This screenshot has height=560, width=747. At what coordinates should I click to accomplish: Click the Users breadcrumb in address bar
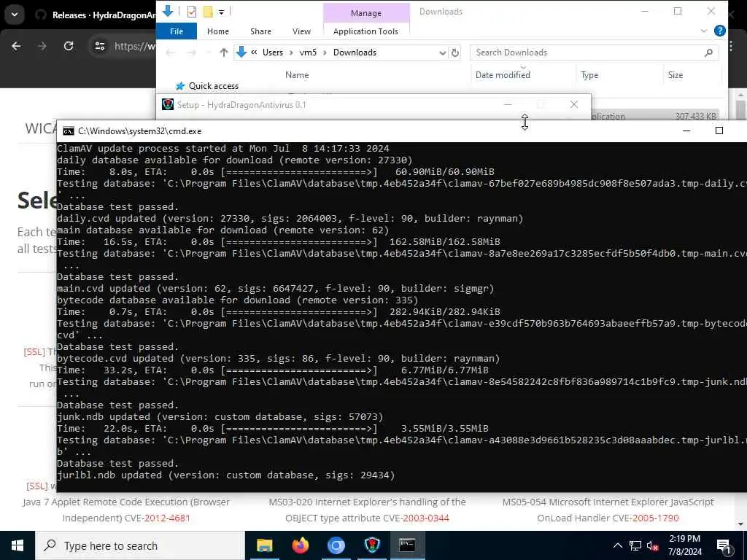[273, 52]
